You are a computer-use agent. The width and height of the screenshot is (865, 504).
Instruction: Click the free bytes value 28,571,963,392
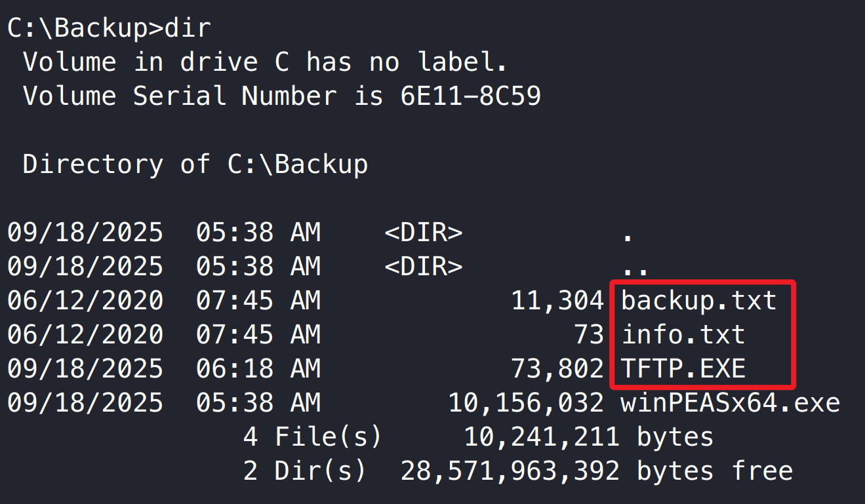coord(510,471)
